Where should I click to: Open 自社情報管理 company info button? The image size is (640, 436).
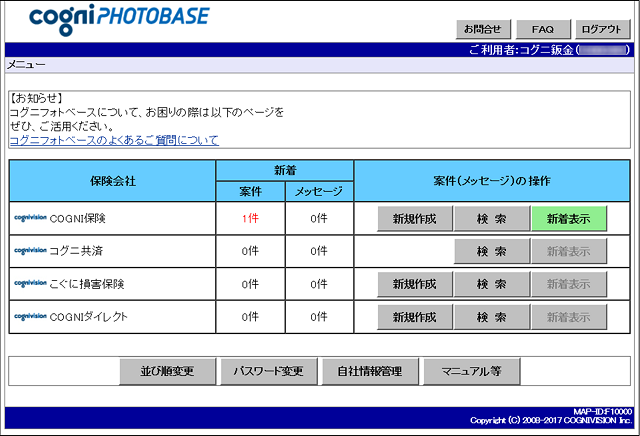(x=370, y=371)
